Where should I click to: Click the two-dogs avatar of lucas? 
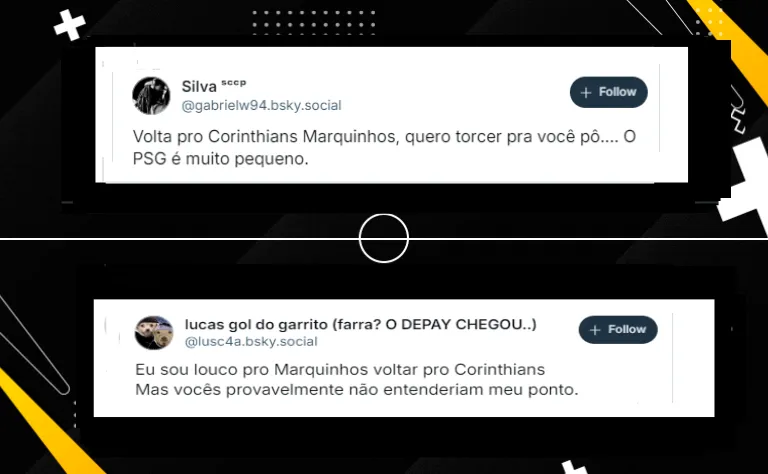[x=154, y=333]
